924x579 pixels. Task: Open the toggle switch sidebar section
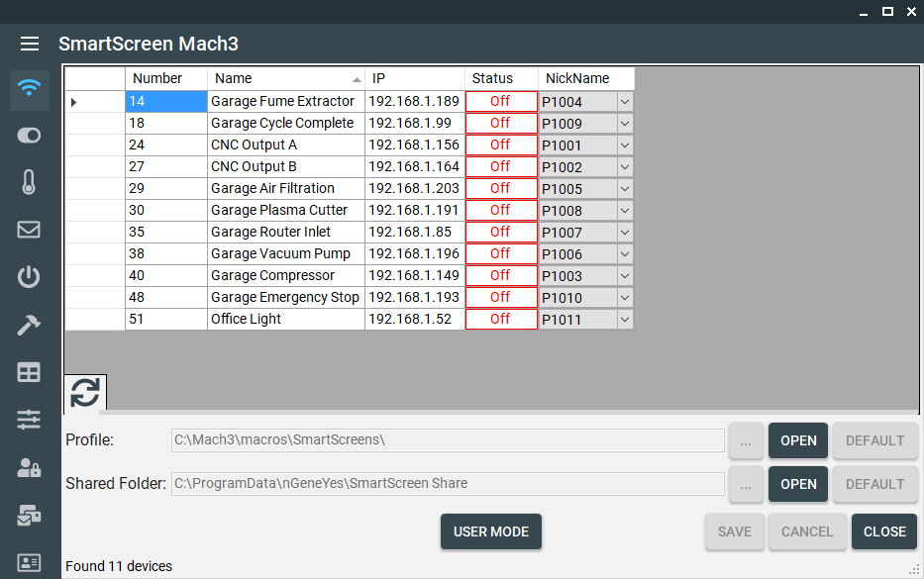[x=30, y=136]
